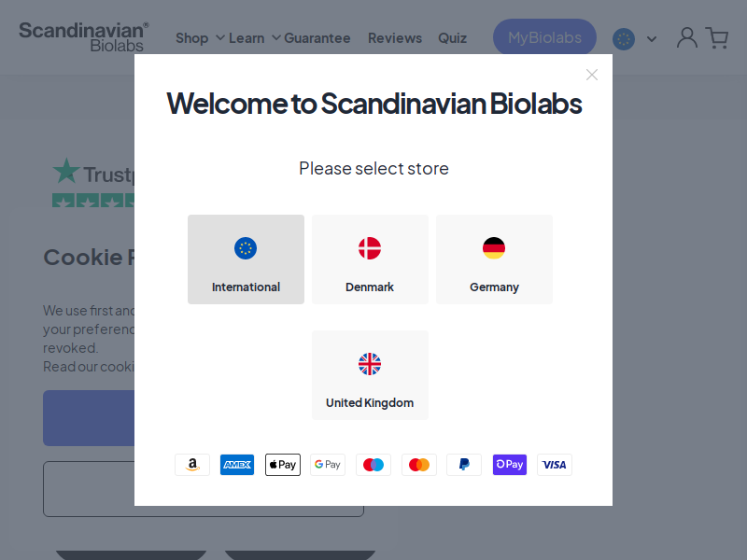This screenshot has width=747, height=560.
Task: Click the Maestro payment icon
Action: coord(373,464)
